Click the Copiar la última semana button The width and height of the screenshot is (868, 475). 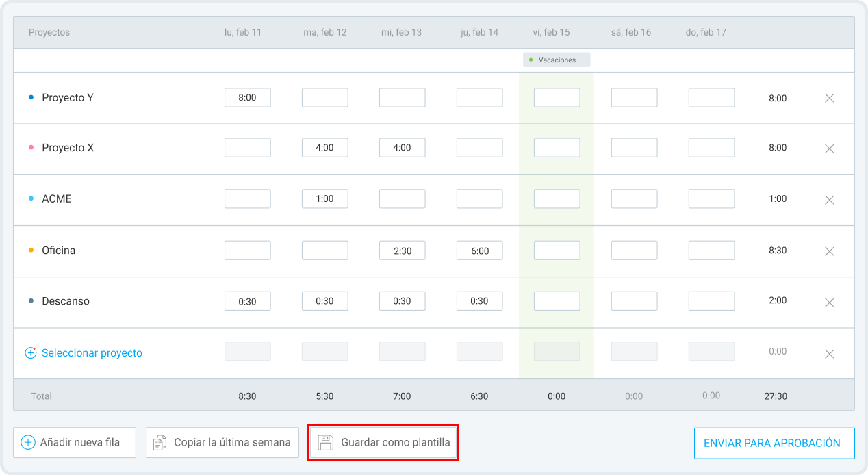click(222, 442)
